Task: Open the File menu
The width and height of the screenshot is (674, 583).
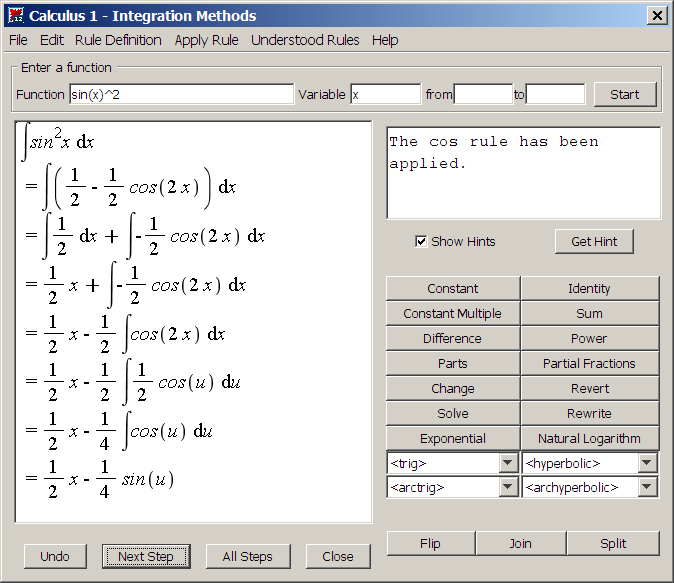Action: [x=18, y=40]
